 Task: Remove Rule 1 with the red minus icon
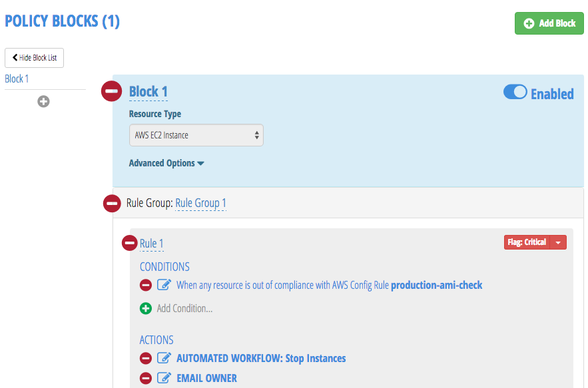pyautogui.click(x=129, y=243)
